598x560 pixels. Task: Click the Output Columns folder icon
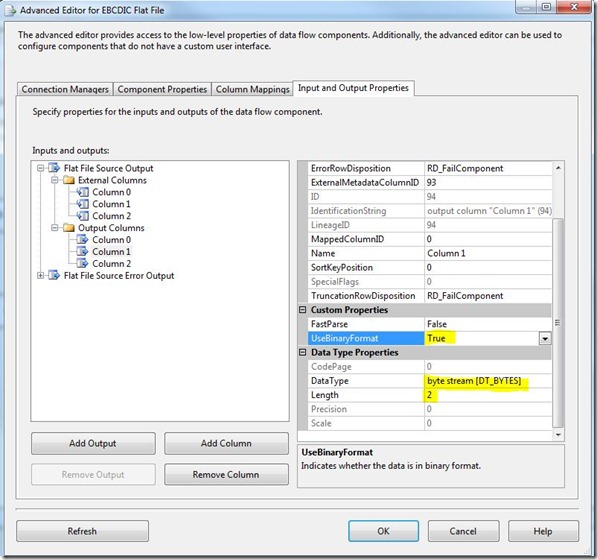coord(69,228)
